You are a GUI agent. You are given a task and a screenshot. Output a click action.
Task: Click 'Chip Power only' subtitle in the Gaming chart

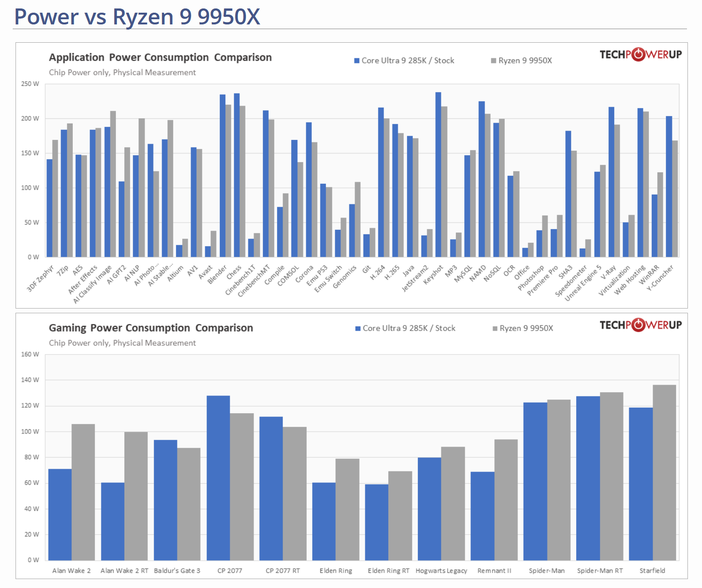point(122,343)
